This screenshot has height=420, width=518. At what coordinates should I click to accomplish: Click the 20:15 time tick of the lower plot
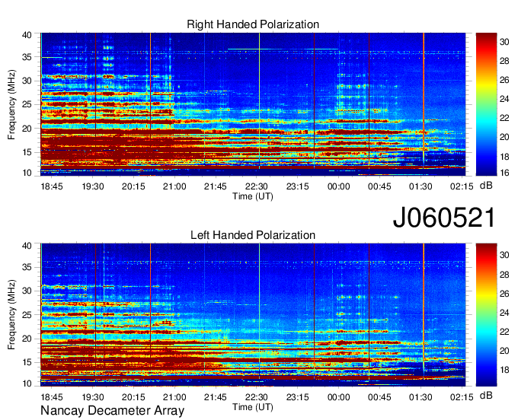tap(133, 397)
